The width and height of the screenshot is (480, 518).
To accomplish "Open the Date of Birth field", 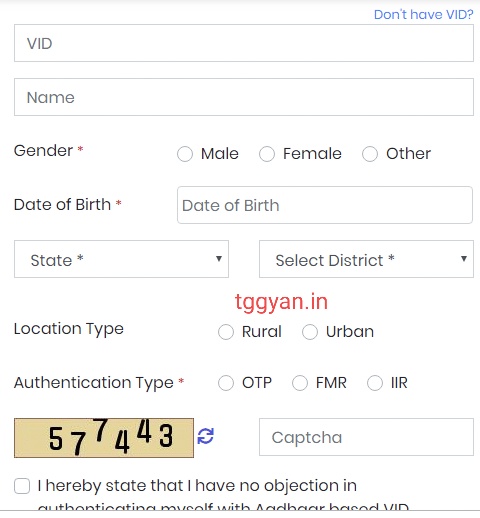I will (325, 205).
